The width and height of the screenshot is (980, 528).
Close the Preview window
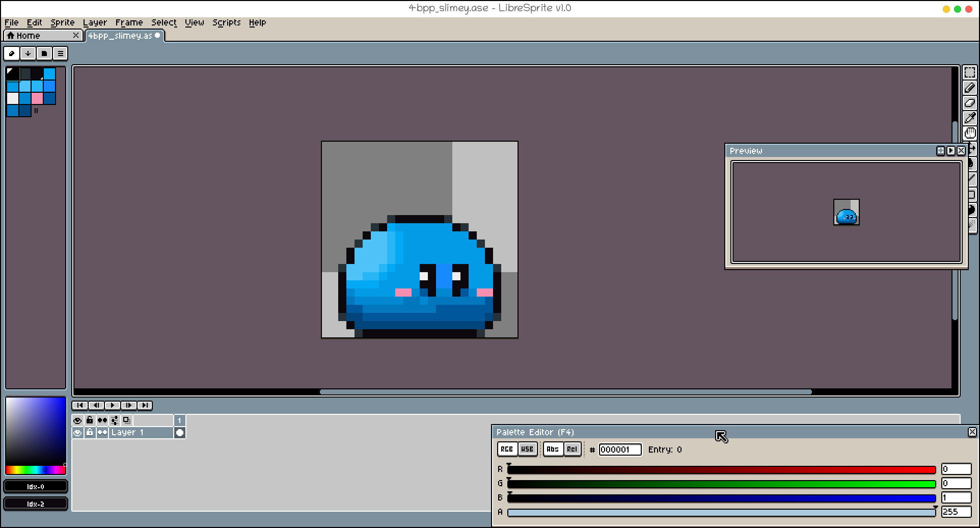[x=961, y=151]
